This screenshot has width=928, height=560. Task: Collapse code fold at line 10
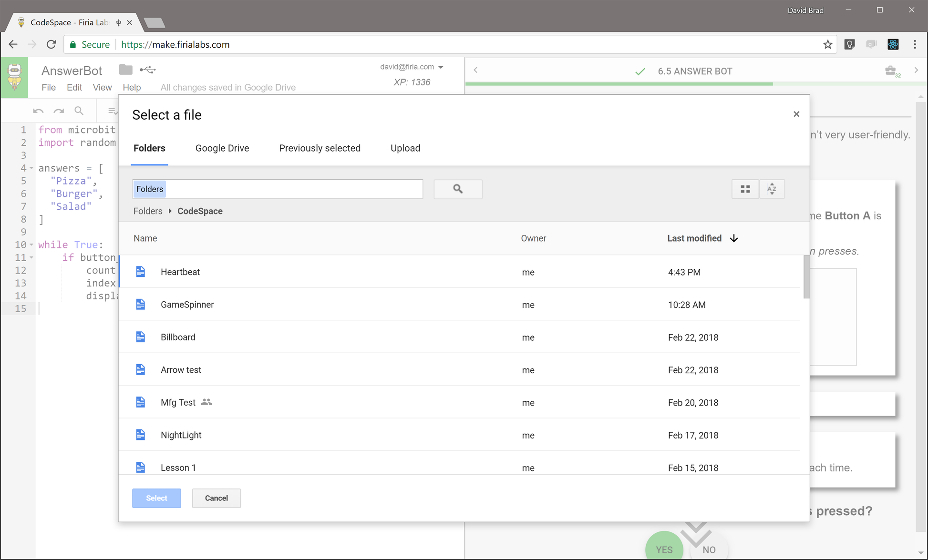tap(31, 245)
